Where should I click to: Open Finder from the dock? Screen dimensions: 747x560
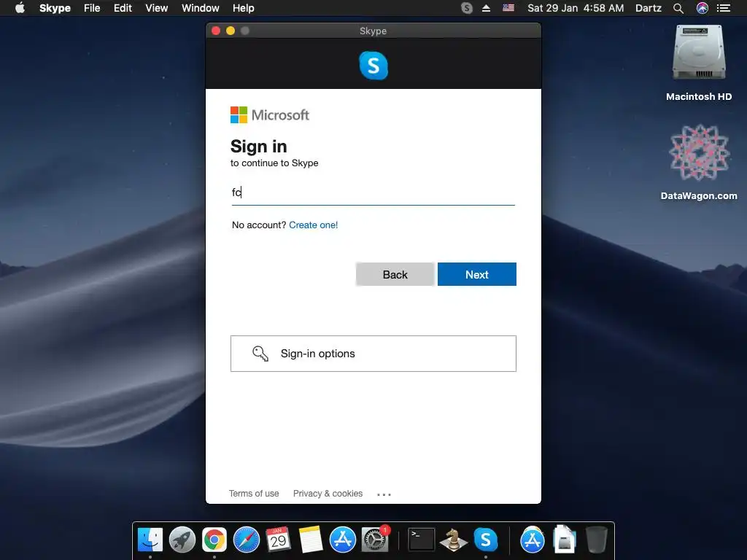tap(150, 540)
